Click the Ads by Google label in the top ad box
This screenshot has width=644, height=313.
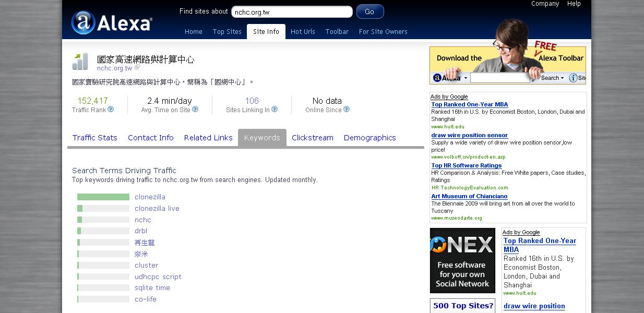449,97
